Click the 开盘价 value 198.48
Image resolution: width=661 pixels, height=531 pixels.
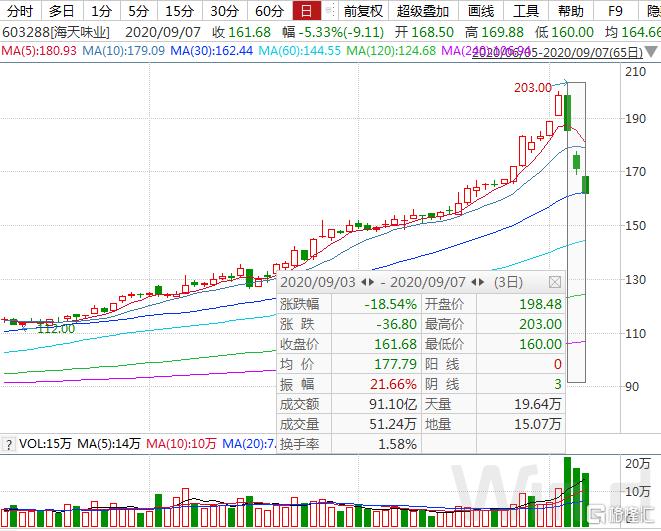click(x=540, y=304)
